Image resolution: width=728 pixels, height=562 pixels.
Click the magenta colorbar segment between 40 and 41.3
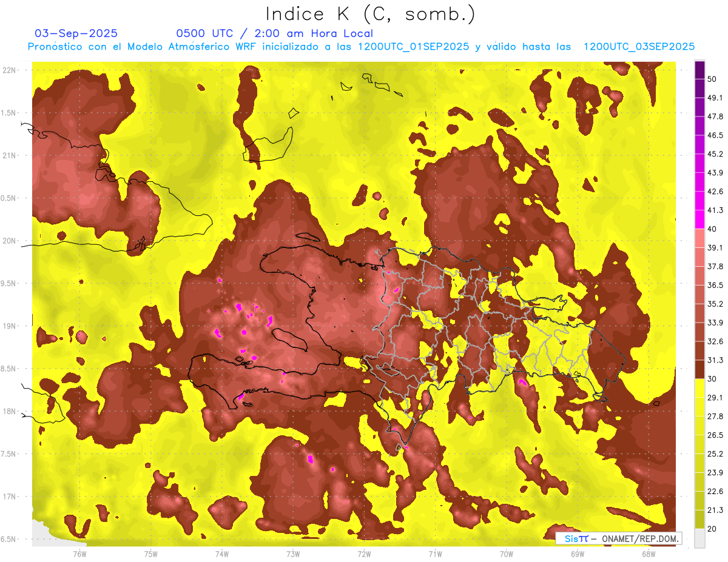tap(699, 219)
